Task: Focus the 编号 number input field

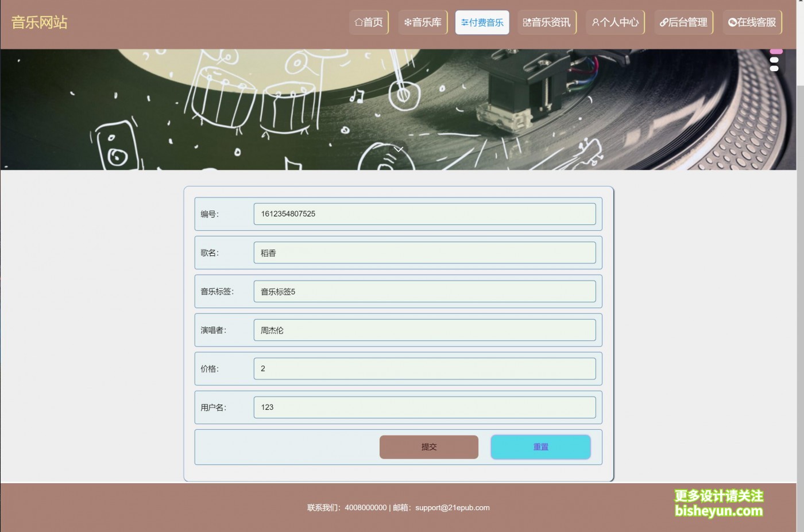Action: 424,213
